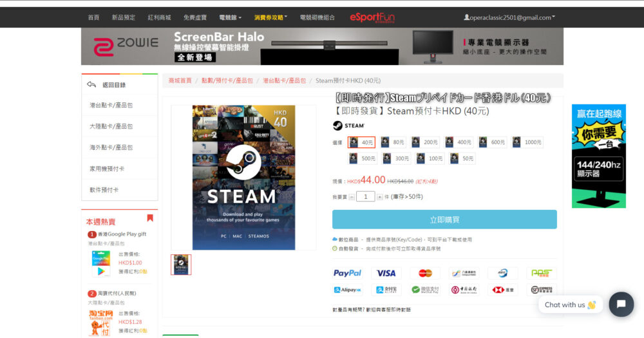Select the 200元 card option

coord(425,142)
